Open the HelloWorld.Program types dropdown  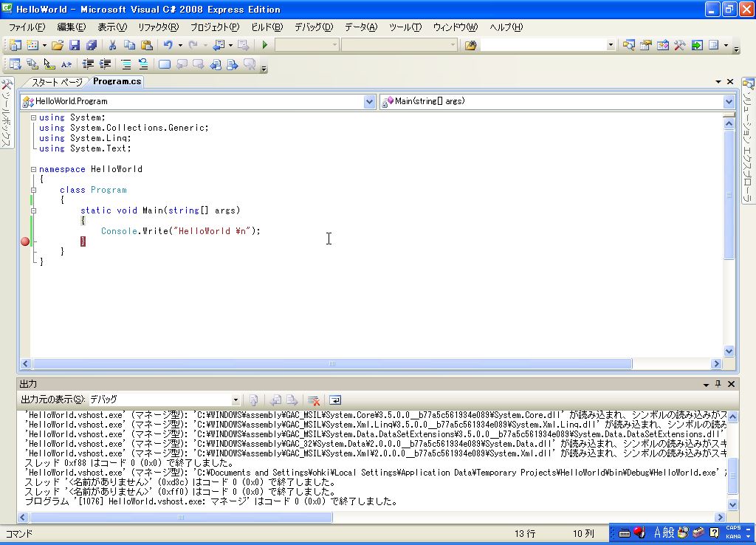(369, 102)
